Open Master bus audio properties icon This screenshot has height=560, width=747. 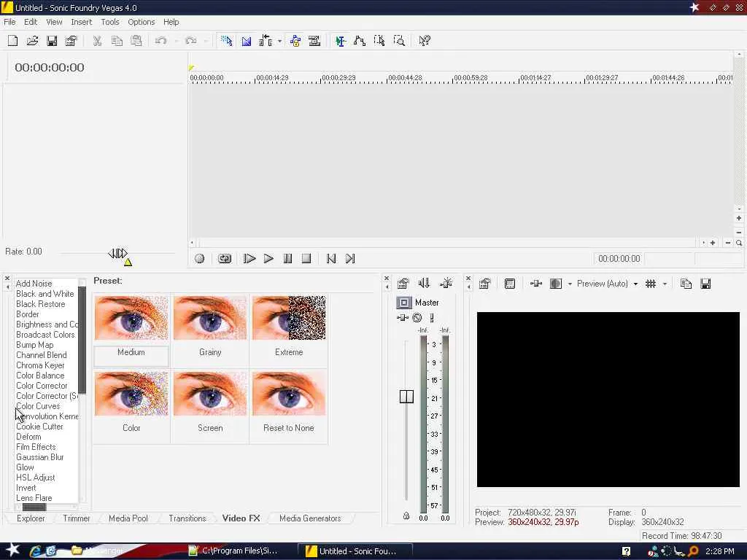pyautogui.click(x=403, y=284)
